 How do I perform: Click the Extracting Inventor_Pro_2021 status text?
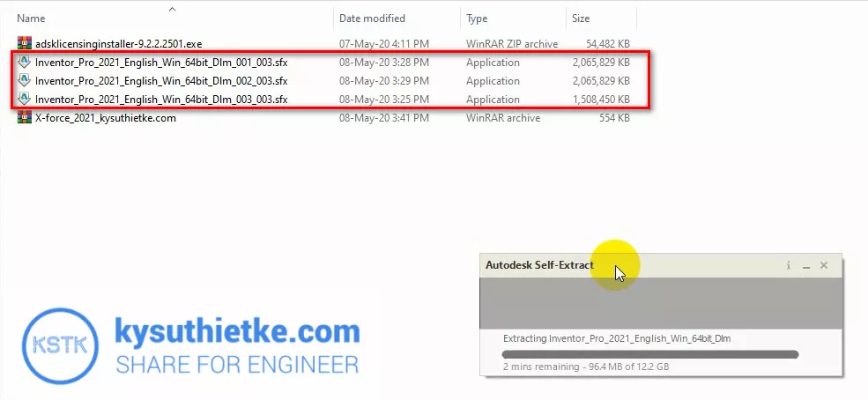point(617,338)
